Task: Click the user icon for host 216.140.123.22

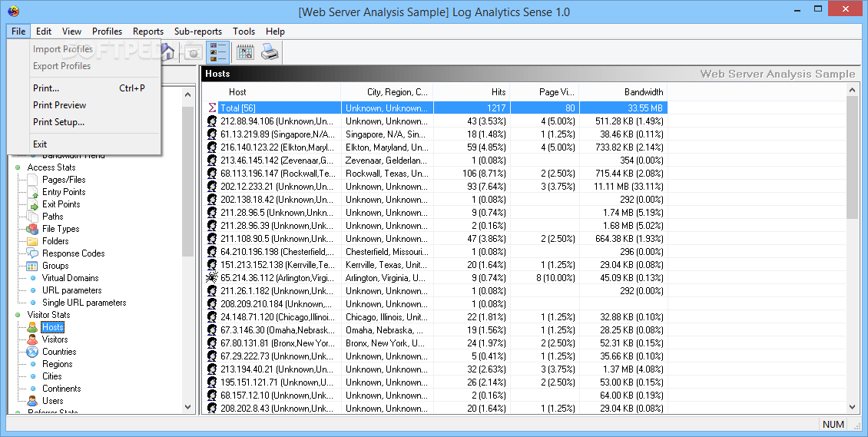Action: tap(211, 147)
